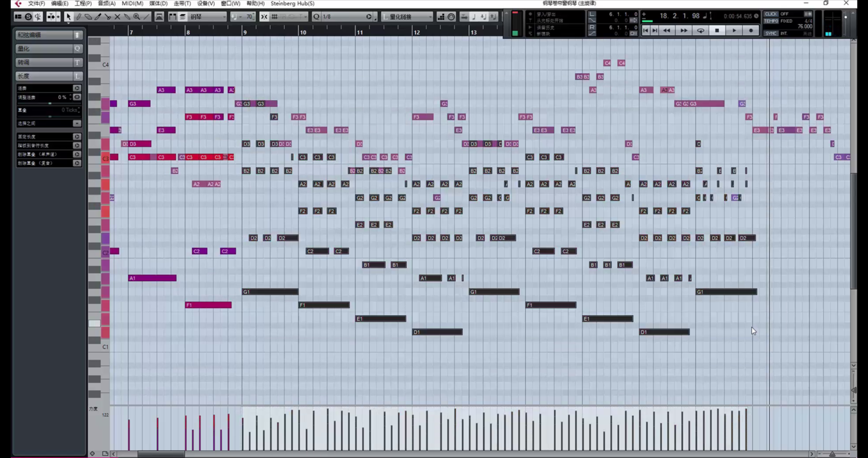Select the Trim tool
Image resolution: width=868 pixels, height=458 pixels.
(98, 17)
